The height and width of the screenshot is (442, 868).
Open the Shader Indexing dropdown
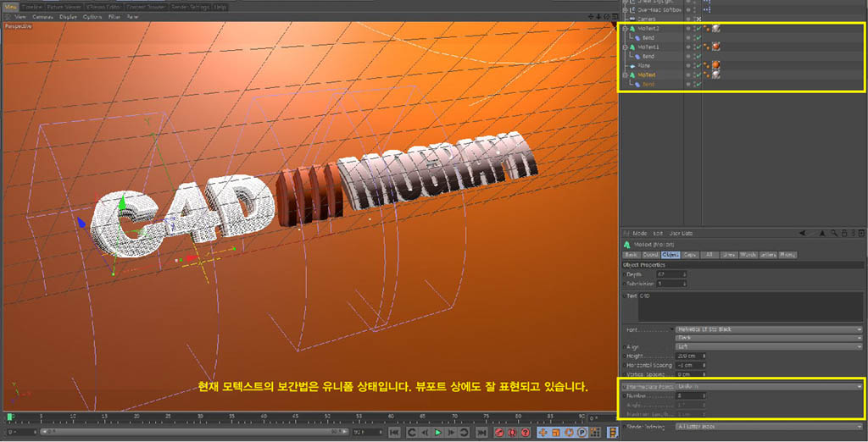point(769,427)
